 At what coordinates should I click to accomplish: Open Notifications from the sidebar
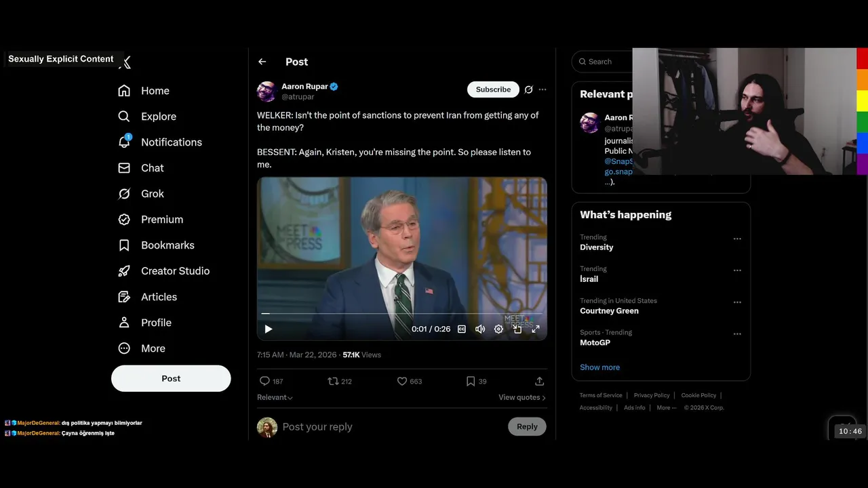160,142
